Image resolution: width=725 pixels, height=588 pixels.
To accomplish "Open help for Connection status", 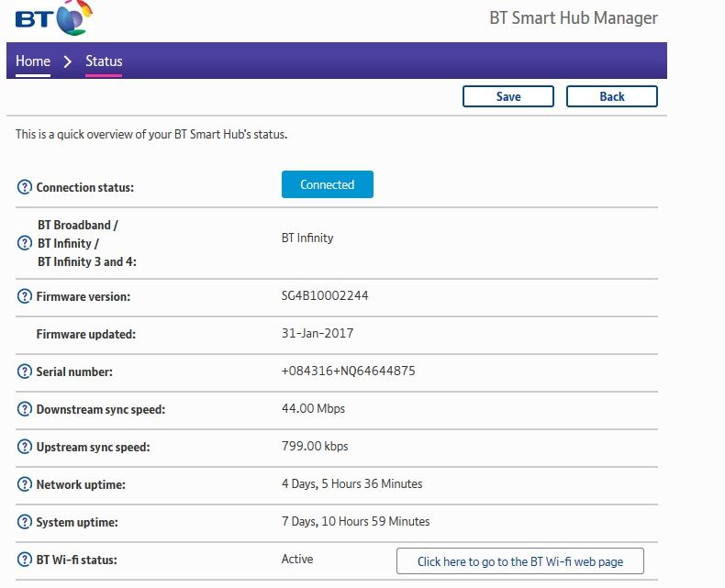I will click(x=25, y=187).
